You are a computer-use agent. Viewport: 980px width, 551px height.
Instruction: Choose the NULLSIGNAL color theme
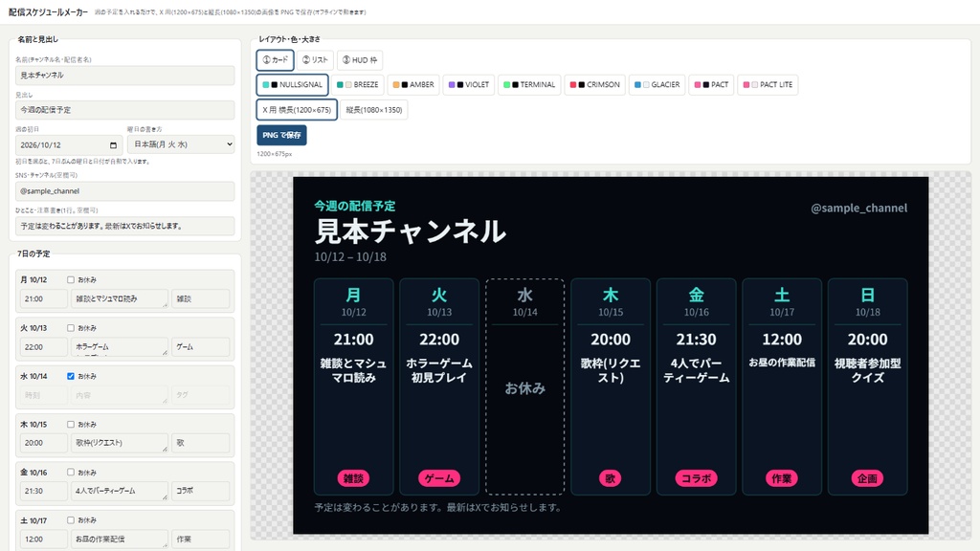pyautogui.click(x=293, y=84)
